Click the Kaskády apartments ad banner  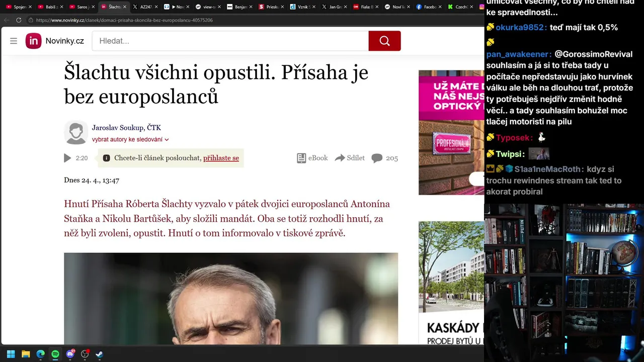click(x=451, y=283)
